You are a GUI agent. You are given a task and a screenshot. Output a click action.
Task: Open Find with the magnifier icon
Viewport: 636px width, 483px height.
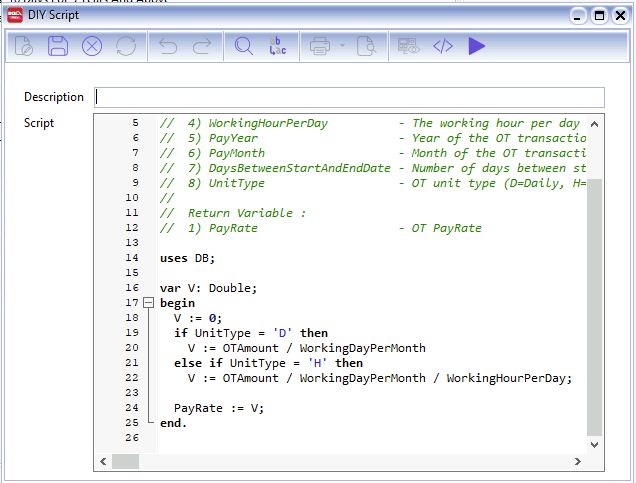[244, 46]
